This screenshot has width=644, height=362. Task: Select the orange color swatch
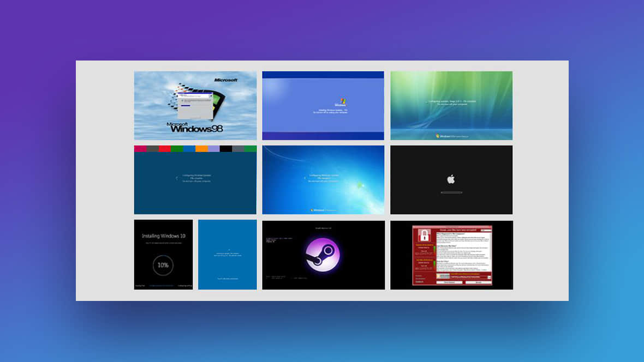click(x=201, y=149)
